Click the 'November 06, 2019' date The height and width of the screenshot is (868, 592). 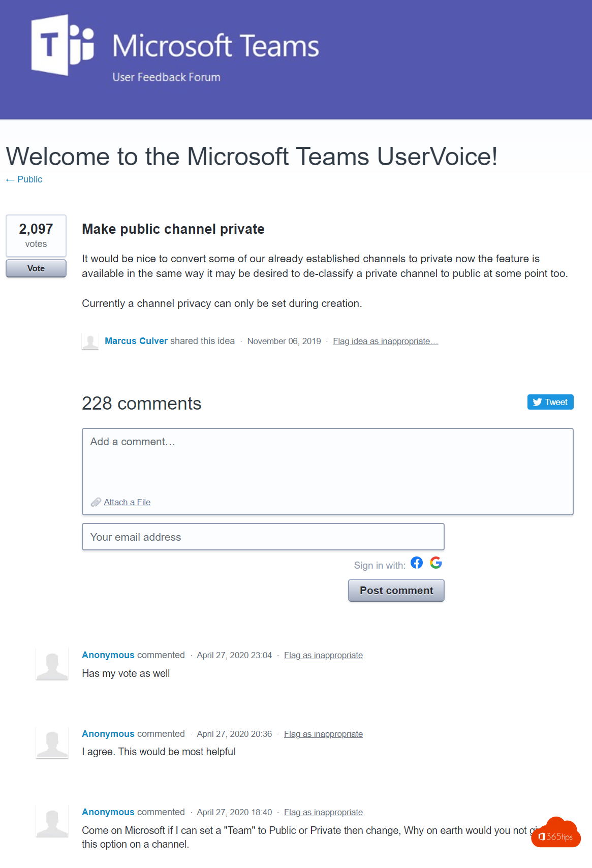click(284, 341)
